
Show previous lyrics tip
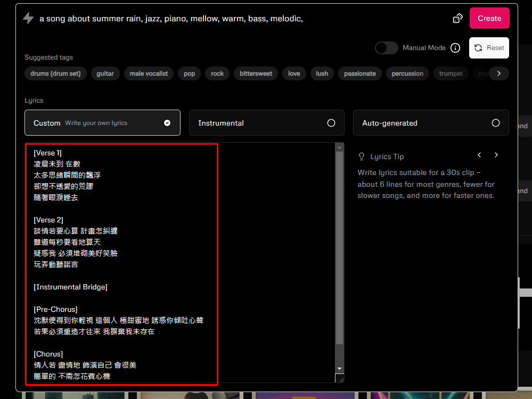click(x=479, y=155)
